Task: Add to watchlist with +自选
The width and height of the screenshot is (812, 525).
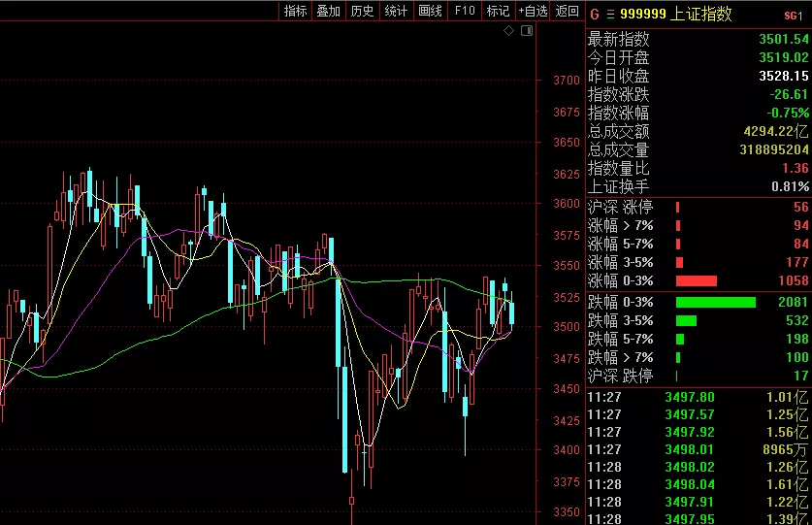Action: coord(533,11)
